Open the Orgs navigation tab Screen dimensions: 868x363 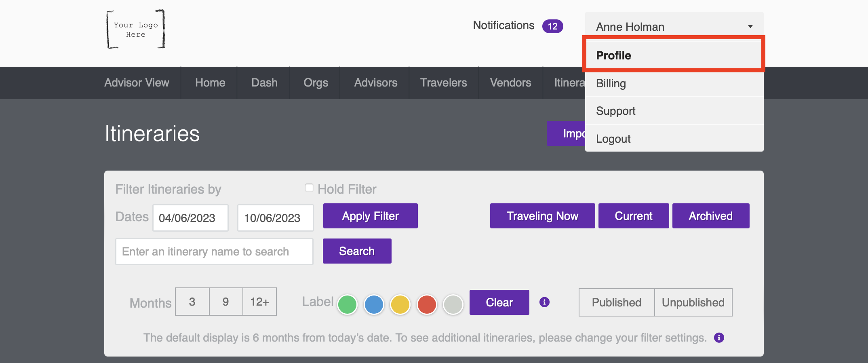point(316,82)
